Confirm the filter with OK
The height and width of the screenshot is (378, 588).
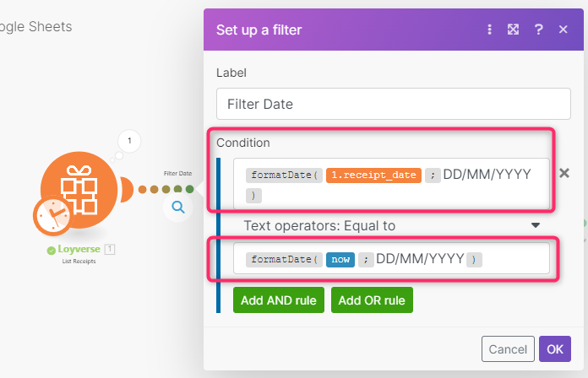pos(554,348)
